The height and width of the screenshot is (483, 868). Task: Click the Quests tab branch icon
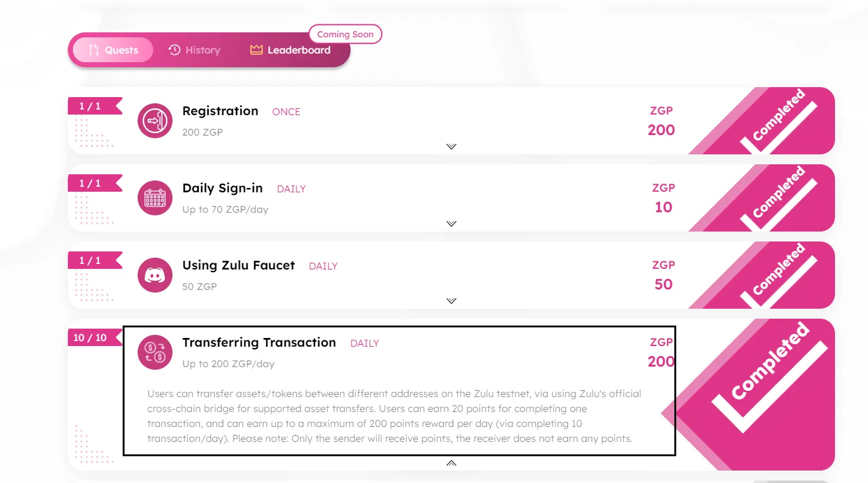click(x=94, y=50)
